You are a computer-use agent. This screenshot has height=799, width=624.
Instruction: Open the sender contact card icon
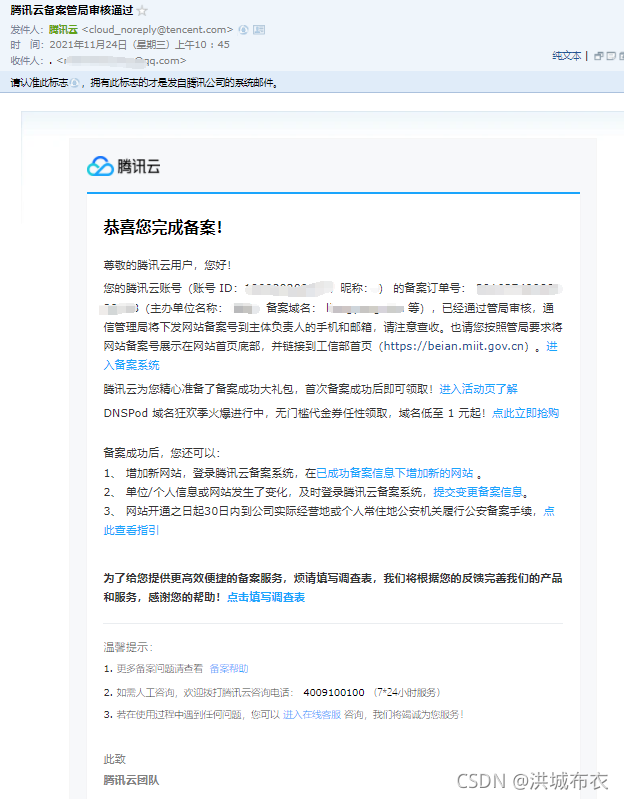[x=259, y=30]
